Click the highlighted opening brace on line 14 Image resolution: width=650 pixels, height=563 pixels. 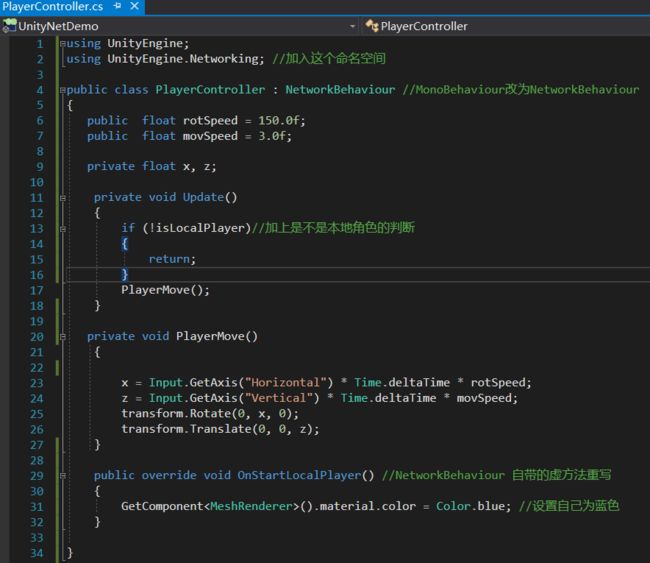[x=124, y=243]
